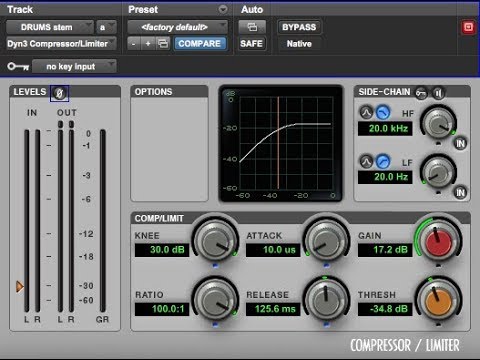480x360 pixels.
Task: Toggle the BYPASS button
Action: [x=299, y=27]
